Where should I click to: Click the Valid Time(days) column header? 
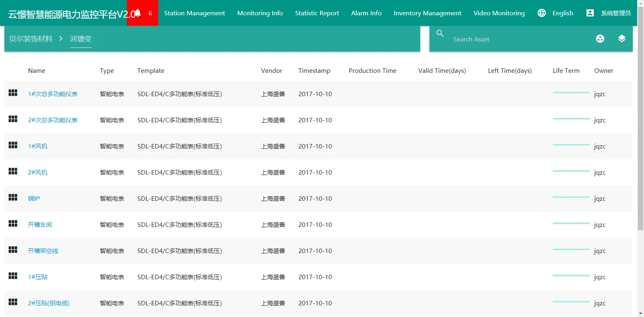(442, 71)
